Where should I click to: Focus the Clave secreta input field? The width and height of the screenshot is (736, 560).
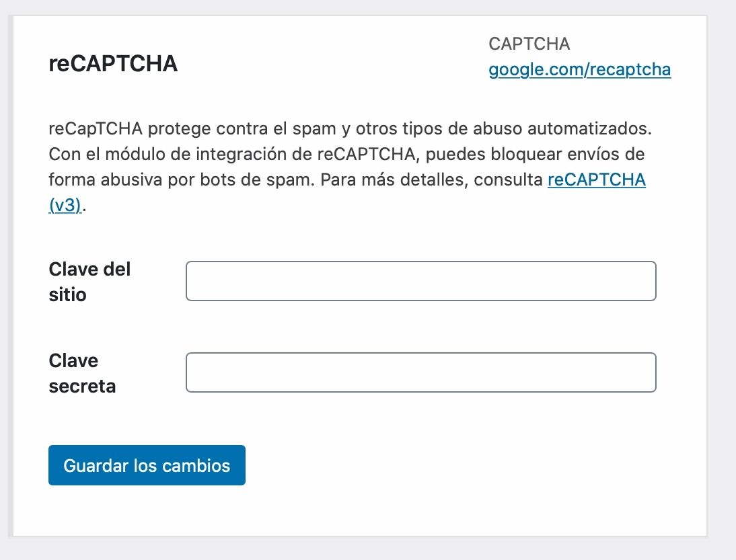click(421, 372)
